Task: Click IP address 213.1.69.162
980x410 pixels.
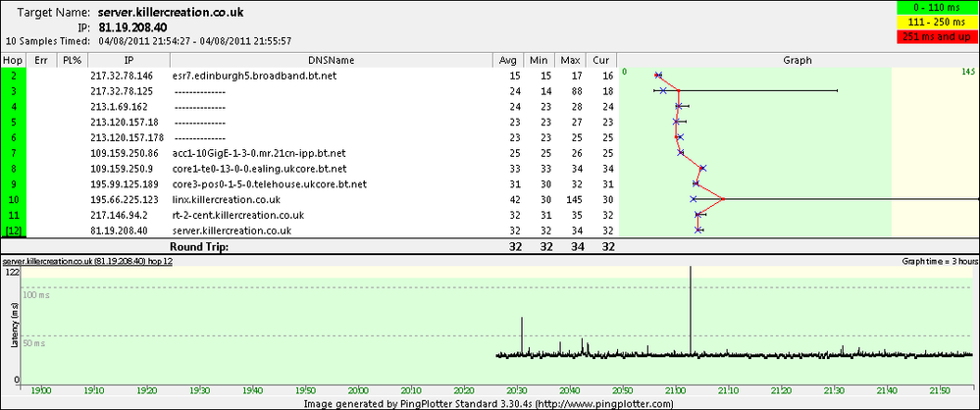Action: click(118, 107)
